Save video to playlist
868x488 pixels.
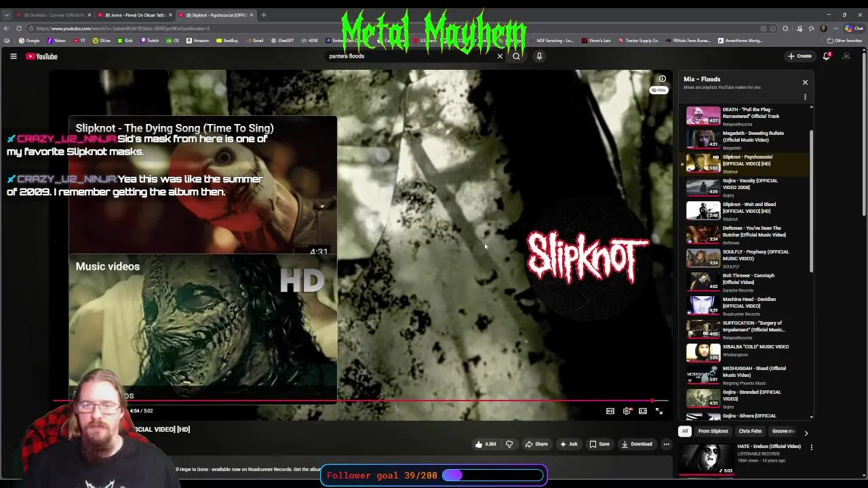pos(599,444)
